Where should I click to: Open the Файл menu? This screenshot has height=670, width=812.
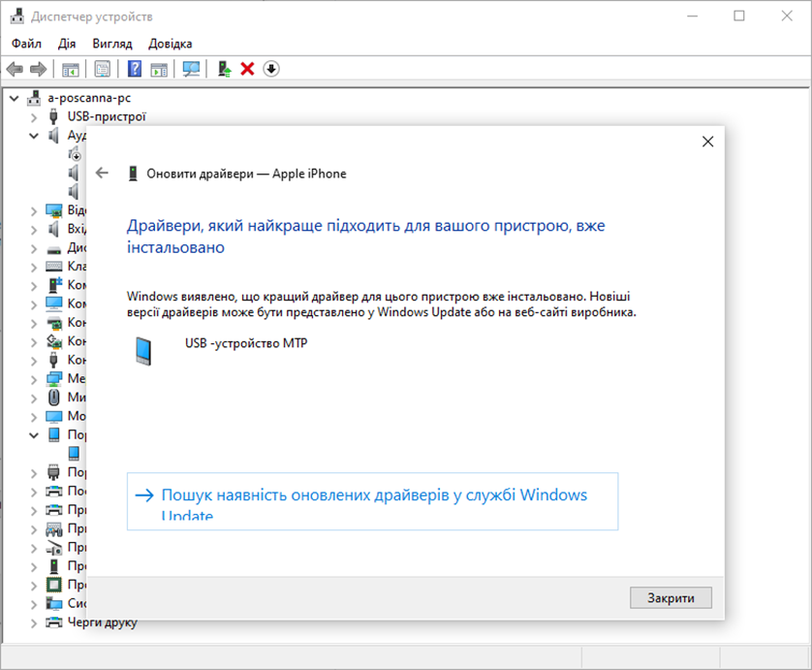point(26,44)
